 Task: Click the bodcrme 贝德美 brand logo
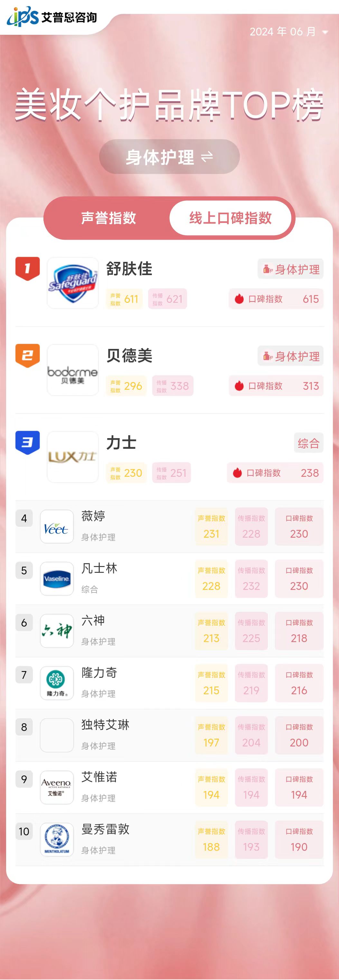tap(72, 370)
